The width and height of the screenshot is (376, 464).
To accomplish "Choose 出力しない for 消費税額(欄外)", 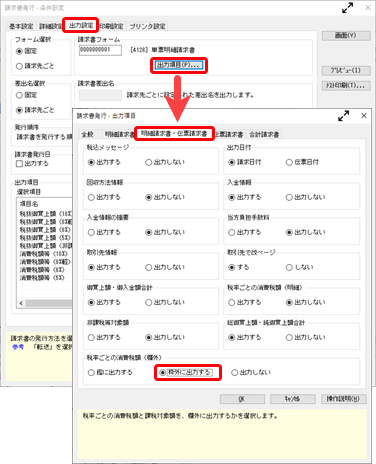I will [x=251, y=372].
